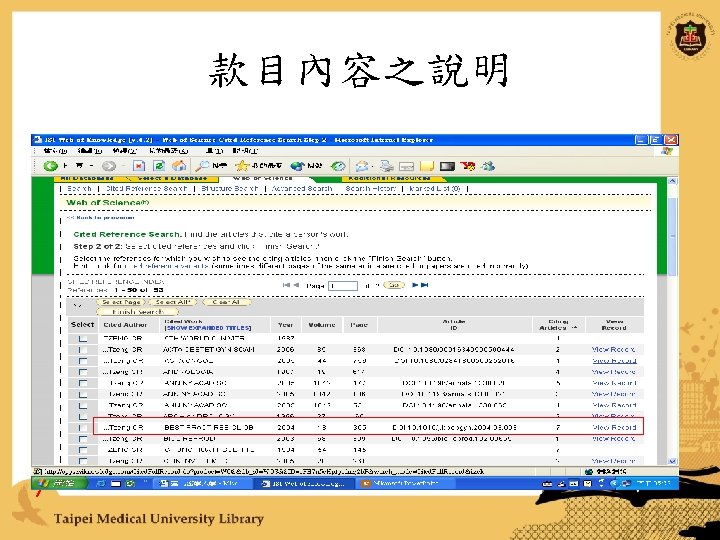Open the Search magnifier in the toolbar
Image resolution: width=720 pixels, height=540 pixels.
tap(202, 166)
